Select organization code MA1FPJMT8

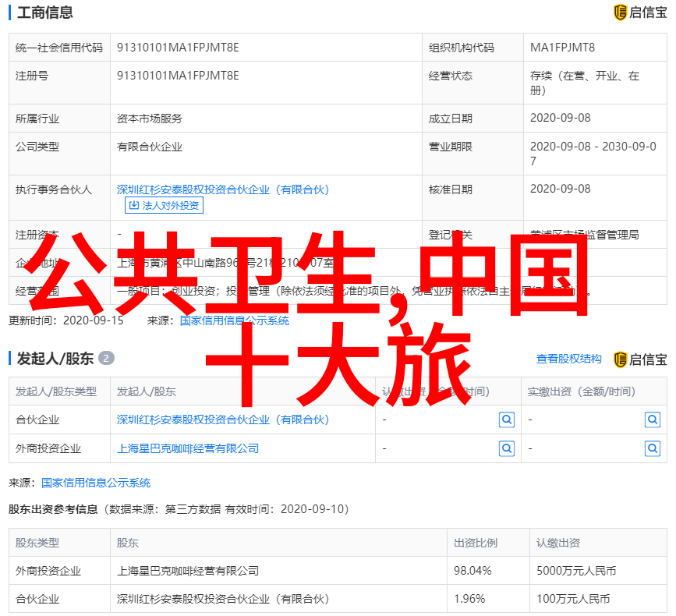click(562, 48)
